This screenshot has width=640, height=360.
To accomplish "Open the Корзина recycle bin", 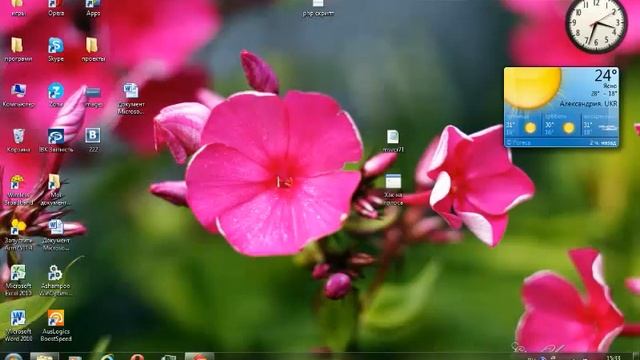I will coord(18,140).
